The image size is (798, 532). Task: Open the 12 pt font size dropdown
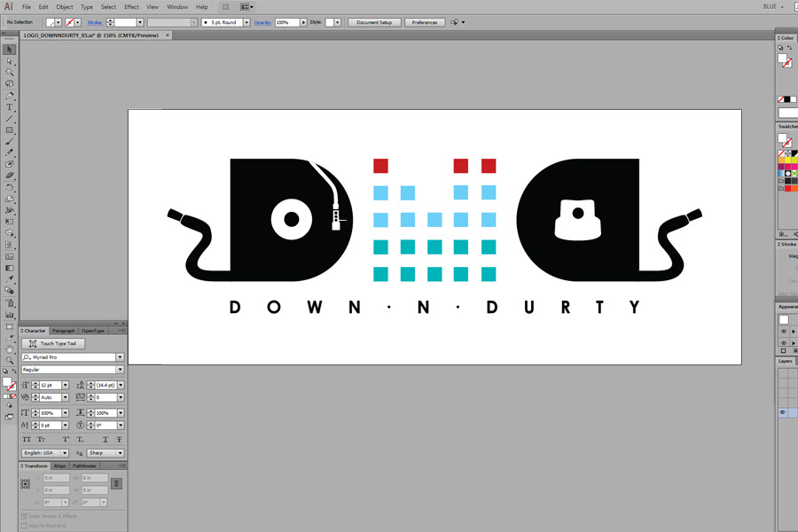[x=65, y=385]
